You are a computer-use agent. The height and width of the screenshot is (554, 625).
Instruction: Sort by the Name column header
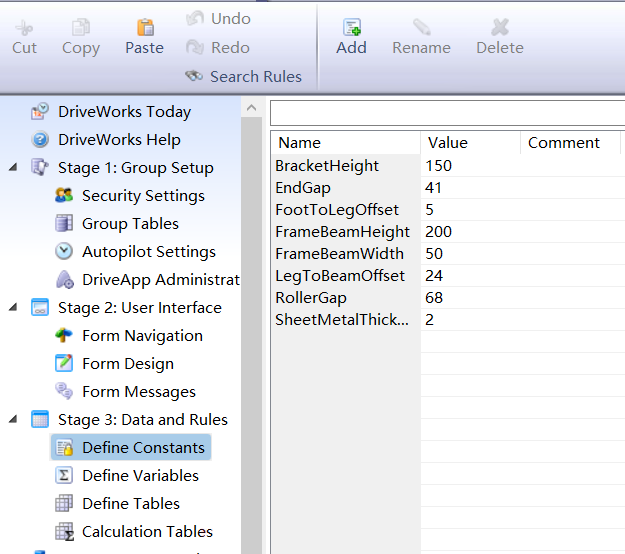345,143
